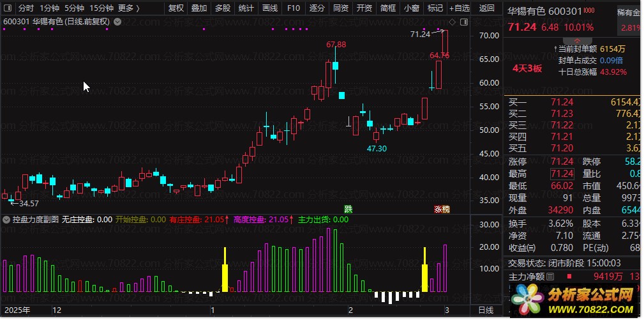Image resolution: width=644 pixels, height=320 pixels.
Task: Expand the 控盘力度副图 indicator dropdown
Action: point(6,219)
